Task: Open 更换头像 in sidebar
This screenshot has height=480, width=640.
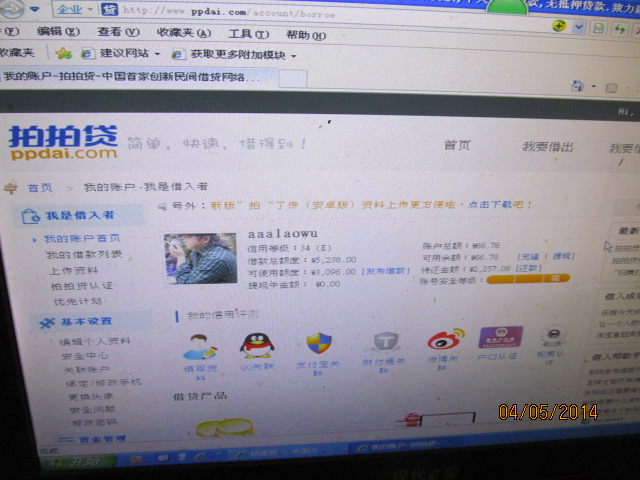Action: [x=91, y=396]
